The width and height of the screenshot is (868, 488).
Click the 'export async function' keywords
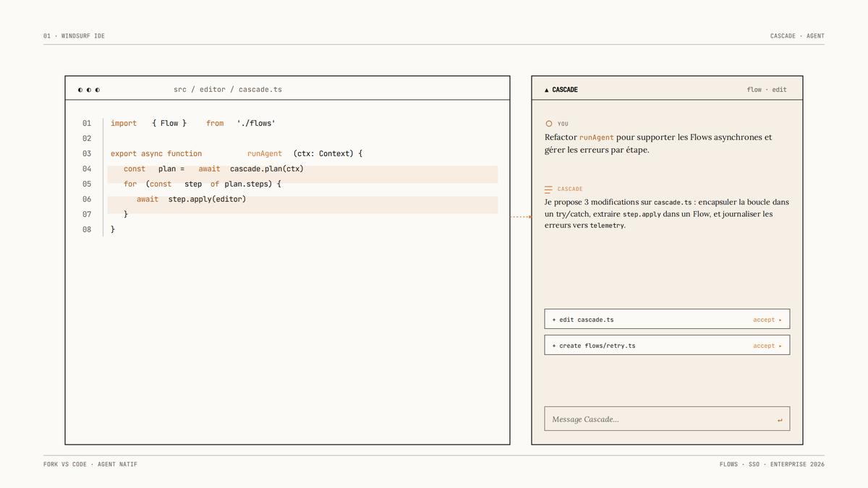point(156,154)
